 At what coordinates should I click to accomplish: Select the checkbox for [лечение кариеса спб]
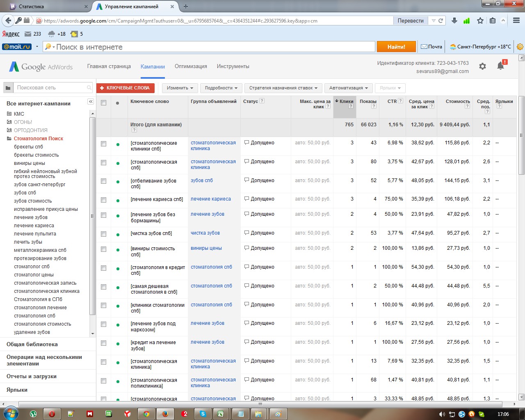click(103, 200)
